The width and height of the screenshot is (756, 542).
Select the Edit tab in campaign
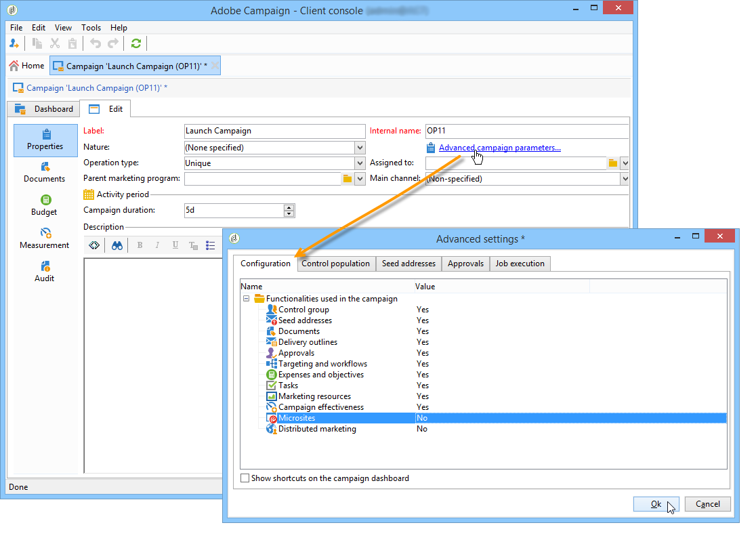[x=106, y=109]
